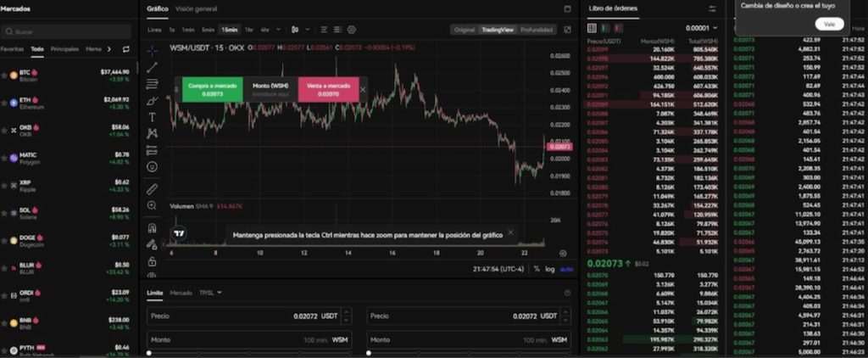Toggle percent scale on chart
Image resolution: width=868 pixels, height=358 pixels.
tap(537, 269)
